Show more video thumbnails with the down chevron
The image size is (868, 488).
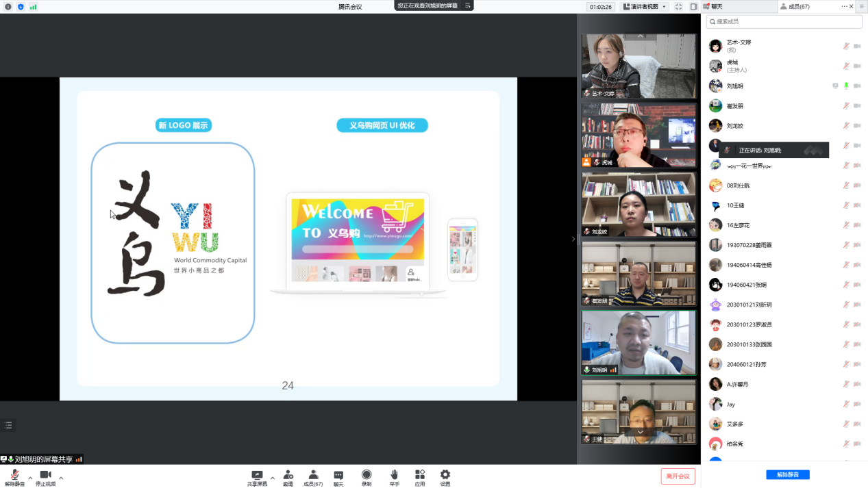(x=640, y=432)
